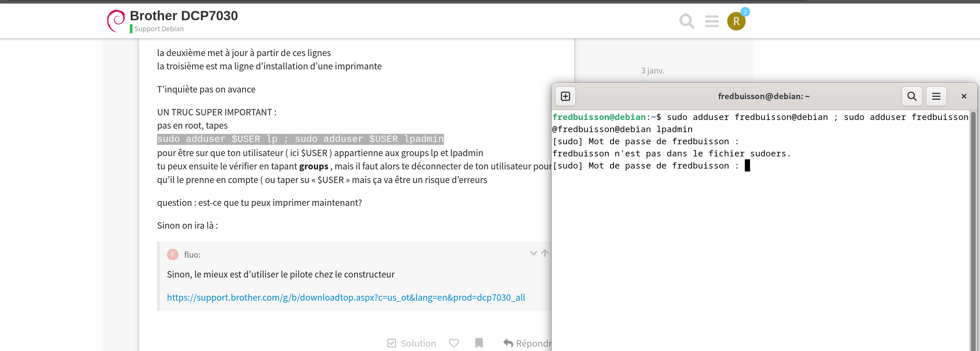Click the 'fluo:' name in the quote
980x351 pixels.
[192, 255]
